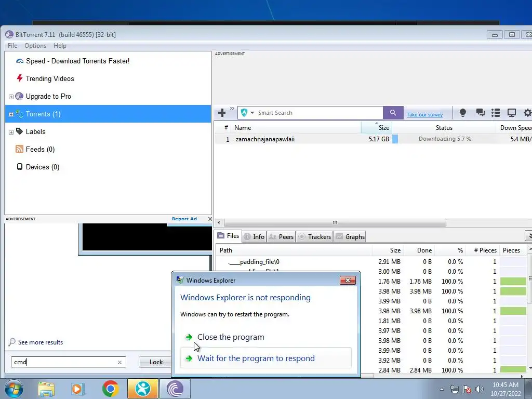532x399 pixels.
Task: Open the File menu
Action: coord(12,46)
